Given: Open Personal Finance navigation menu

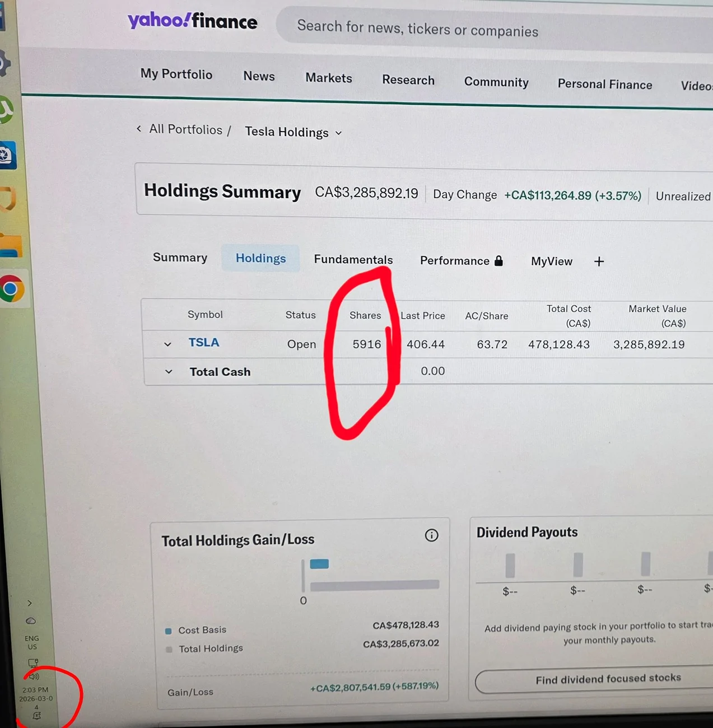Looking at the screenshot, I should pyautogui.click(x=605, y=84).
